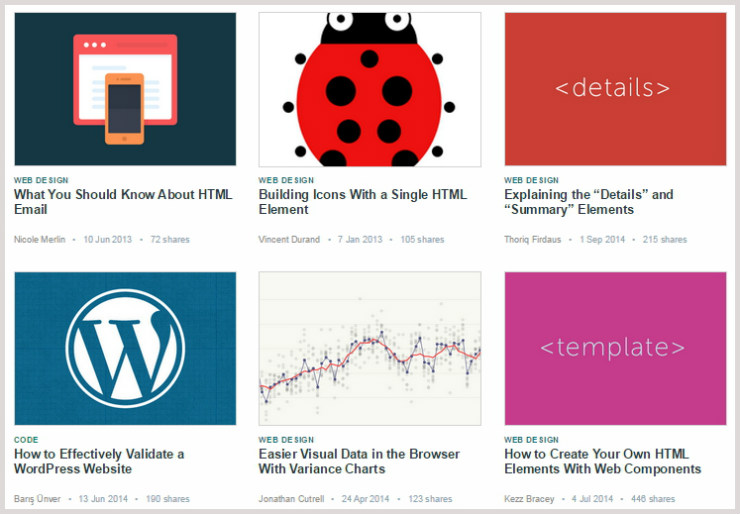Open 'How to Create Your Own HTML Elements'

tap(603, 462)
